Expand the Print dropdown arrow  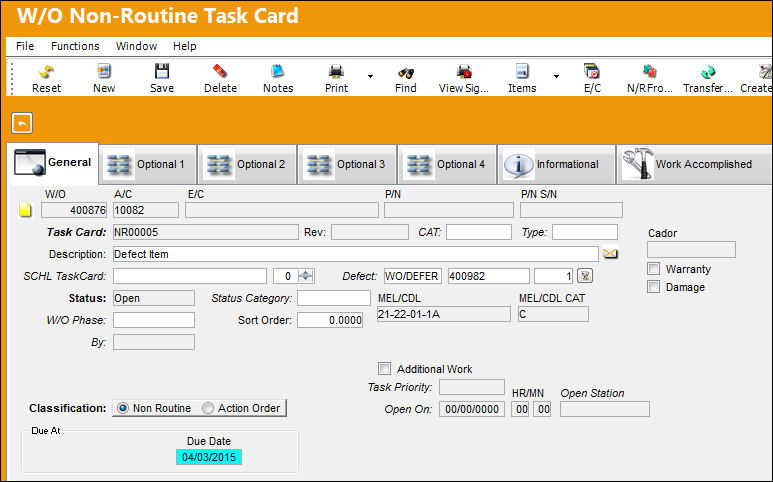pyautogui.click(x=370, y=76)
